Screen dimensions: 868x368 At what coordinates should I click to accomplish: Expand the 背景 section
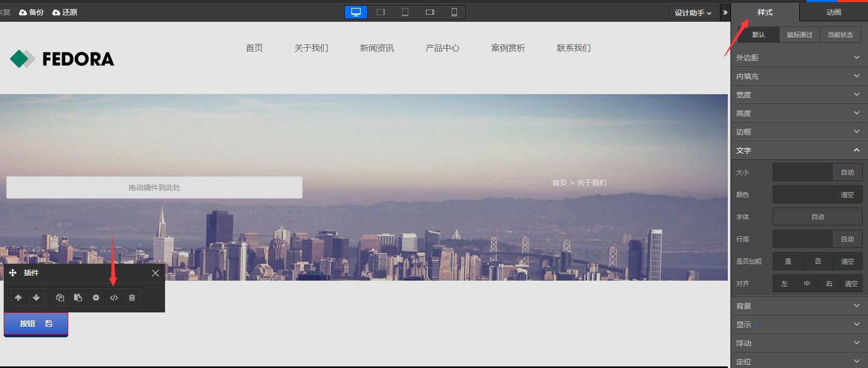(x=799, y=306)
